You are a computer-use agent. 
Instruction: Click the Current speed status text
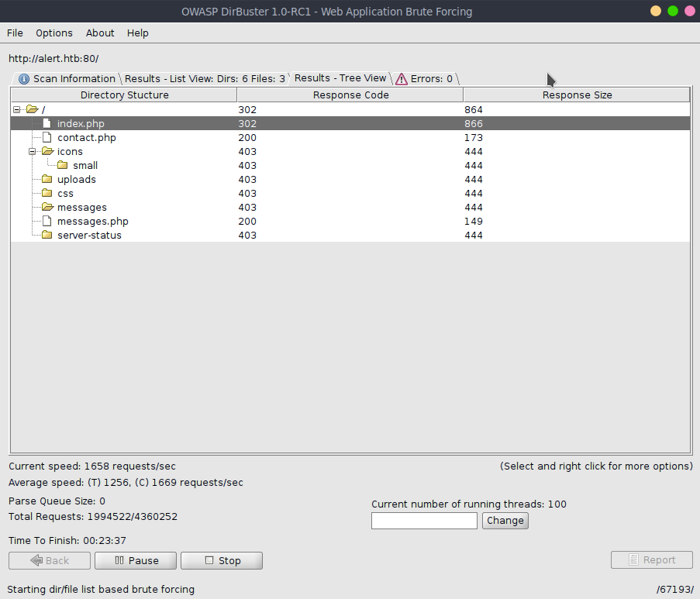[x=92, y=466]
